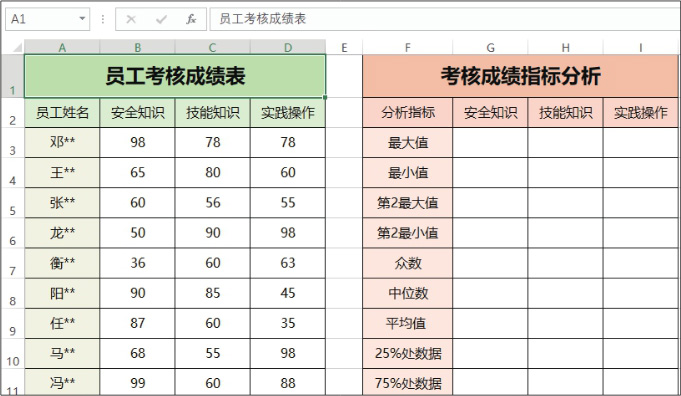
Task: Click 实践操作 header in column I
Action: click(x=640, y=113)
